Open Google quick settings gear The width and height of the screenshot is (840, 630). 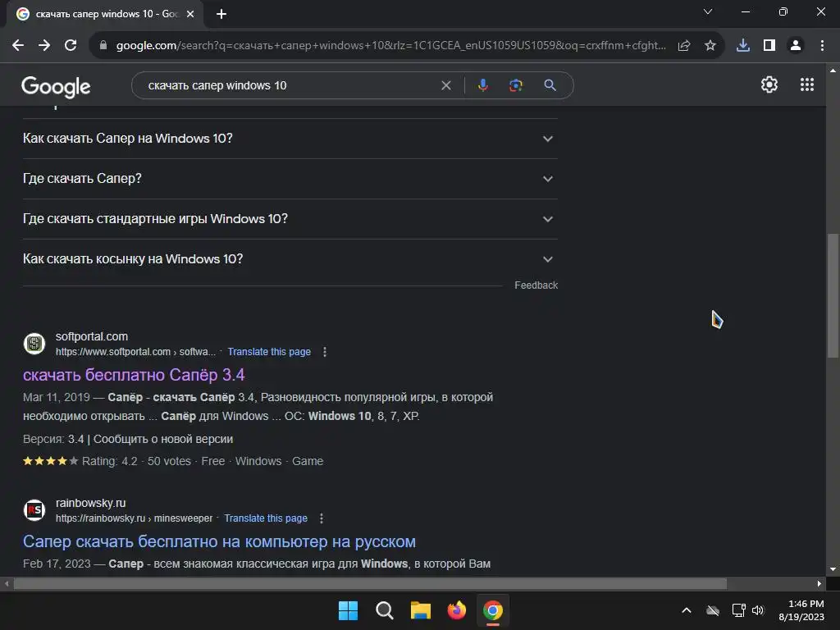(x=769, y=84)
